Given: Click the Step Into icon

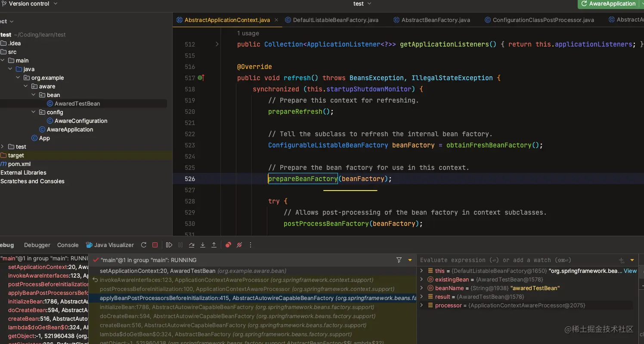Looking at the screenshot, I should [x=203, y=245].
